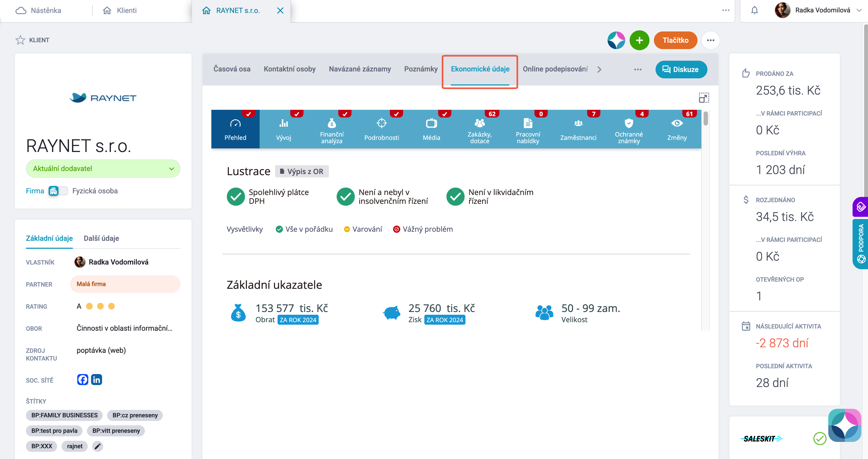The image size is (868, 459).
Task: Click owner Radka Vodomilová
Action: pyautogui.click(x=111, y=262)
